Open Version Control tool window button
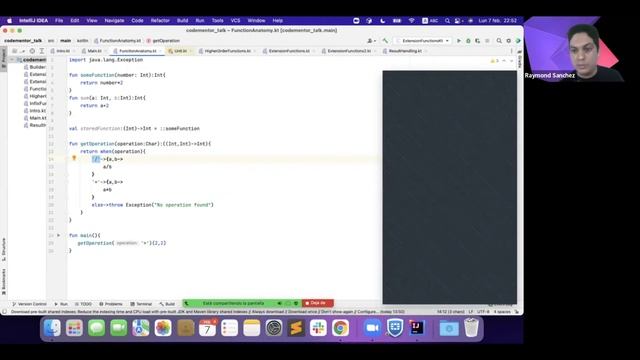This screenshot has width=640, height=360. coord(29,304)
